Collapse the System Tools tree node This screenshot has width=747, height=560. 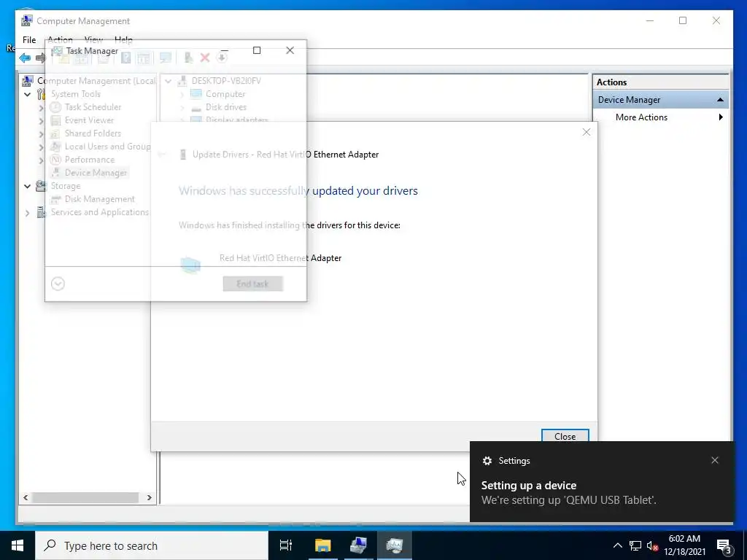tap(27, 94)
